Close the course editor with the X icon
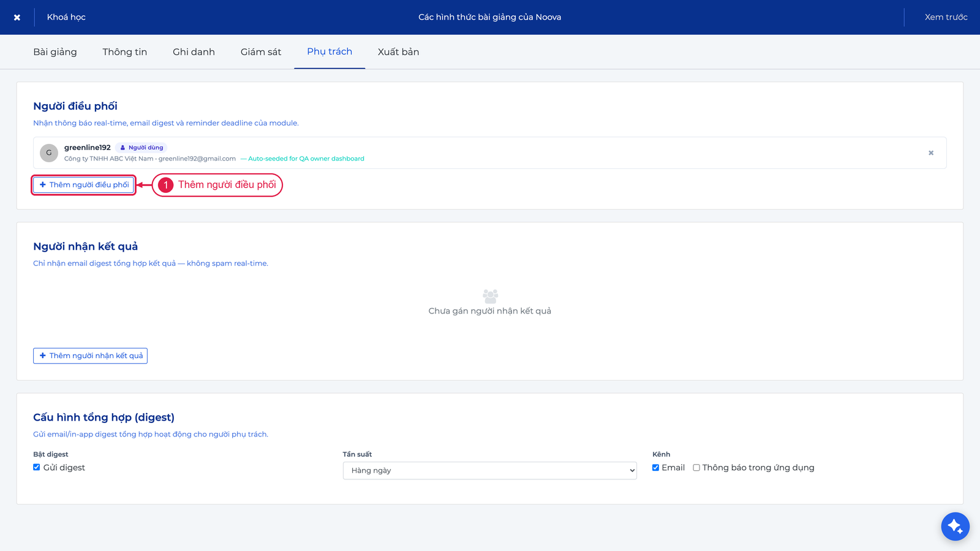 click(17, 17)
